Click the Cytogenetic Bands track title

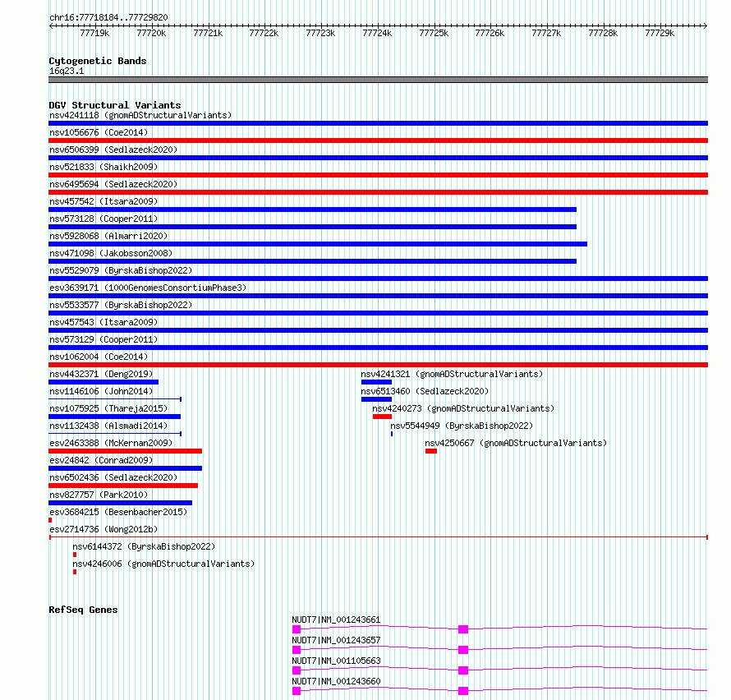[x=98, y=61]
